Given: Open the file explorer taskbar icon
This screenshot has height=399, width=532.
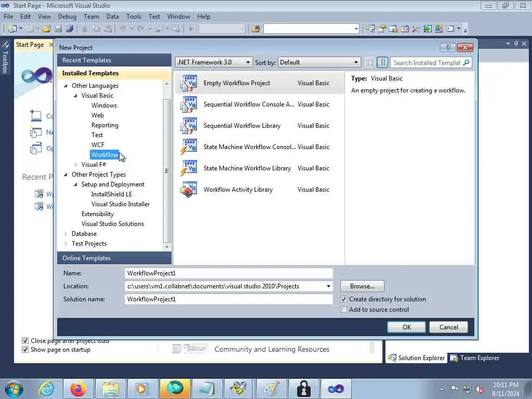Looking at the screenshot, I should [x=111, y=389].
